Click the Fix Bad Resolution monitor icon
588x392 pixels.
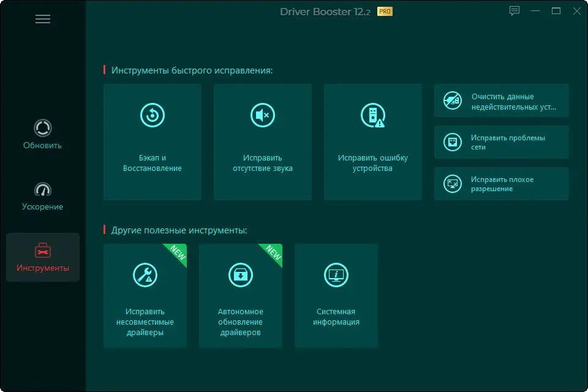(451, 184)
